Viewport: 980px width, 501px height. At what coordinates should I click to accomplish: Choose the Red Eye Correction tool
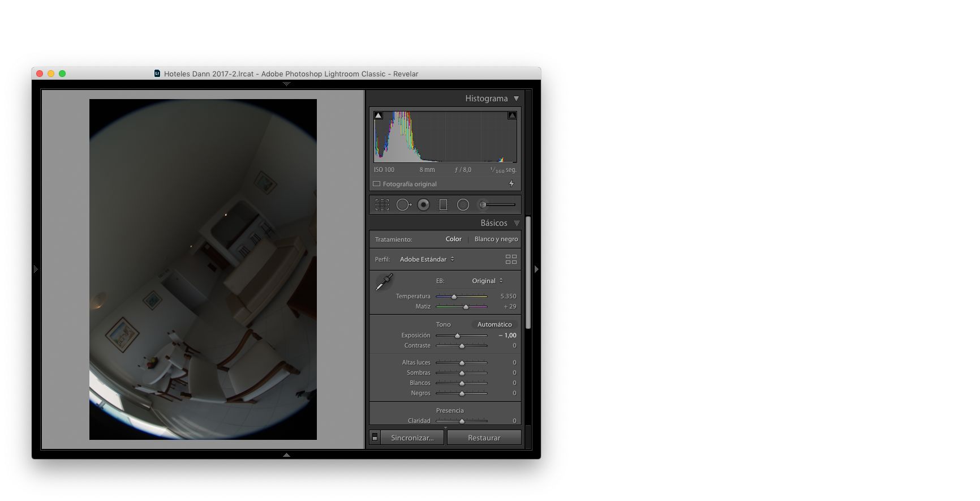(x=423, y=205)
